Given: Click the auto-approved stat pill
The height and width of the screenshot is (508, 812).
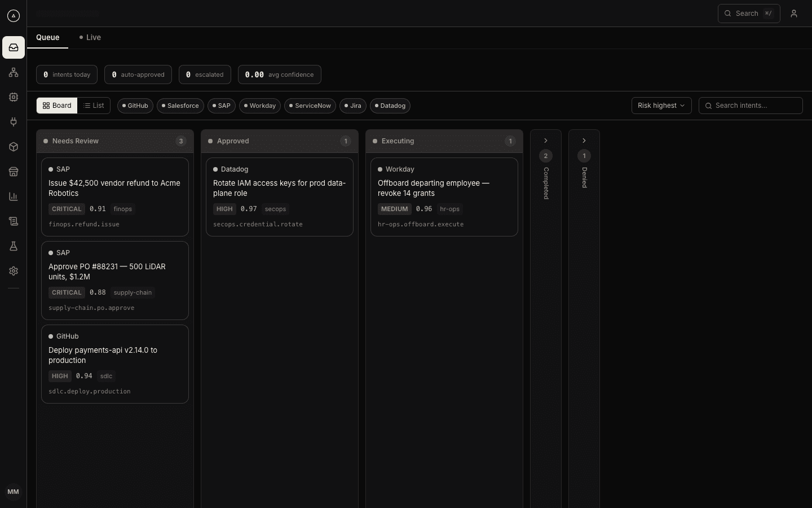Looking at the screenshot, I should click(138, 75).
